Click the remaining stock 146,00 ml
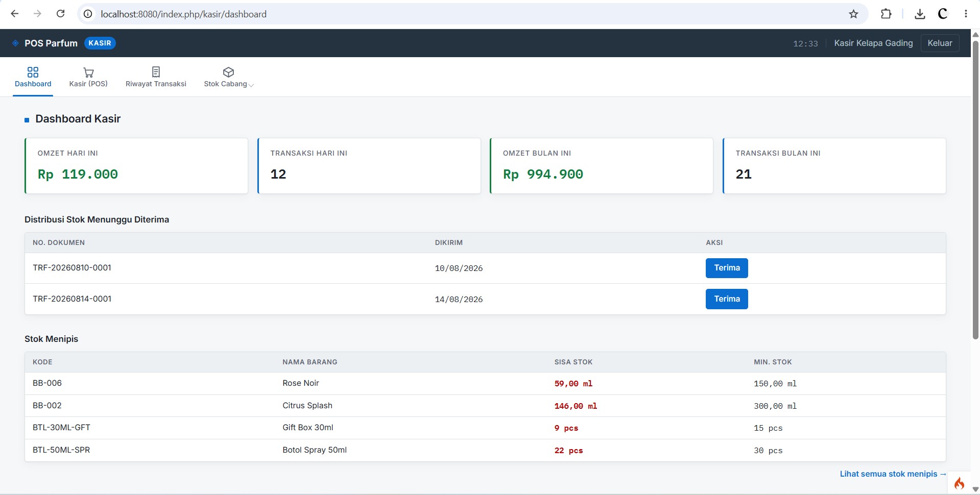 click(576, 406)
